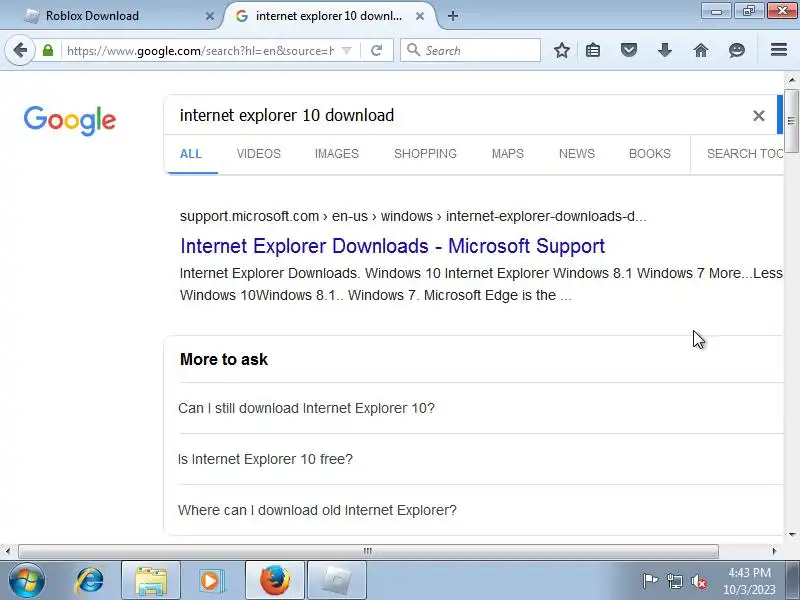Close the Roblox Download tab
This screenshot has width=800, height=600.
[x=210, y=16]
